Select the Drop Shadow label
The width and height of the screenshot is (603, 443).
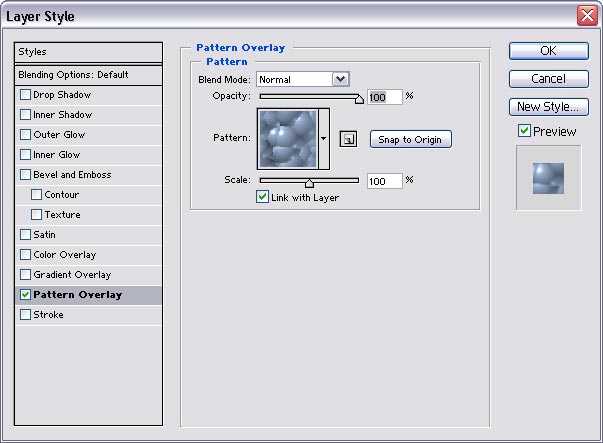[x=62, y=95]
